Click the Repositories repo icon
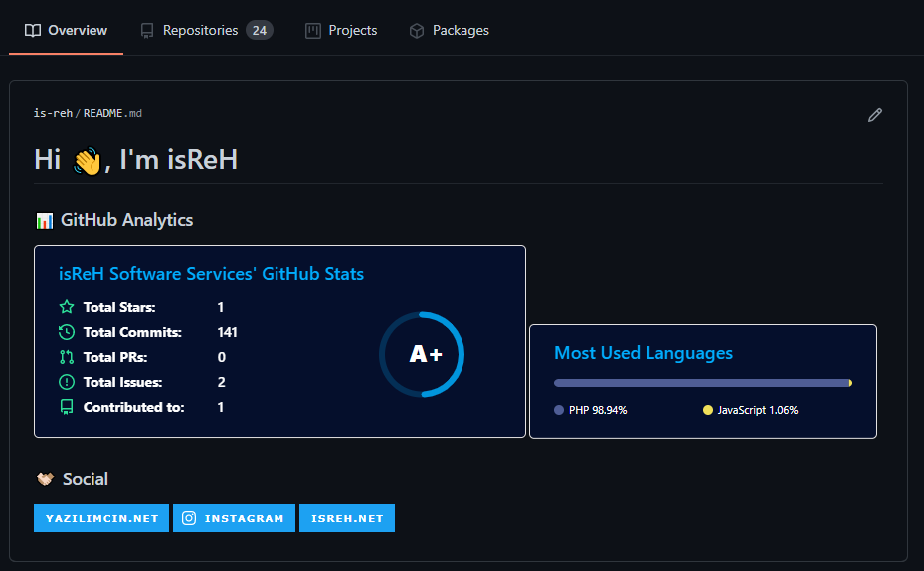This screenshot has height=571, width=924. pos(147,31)
